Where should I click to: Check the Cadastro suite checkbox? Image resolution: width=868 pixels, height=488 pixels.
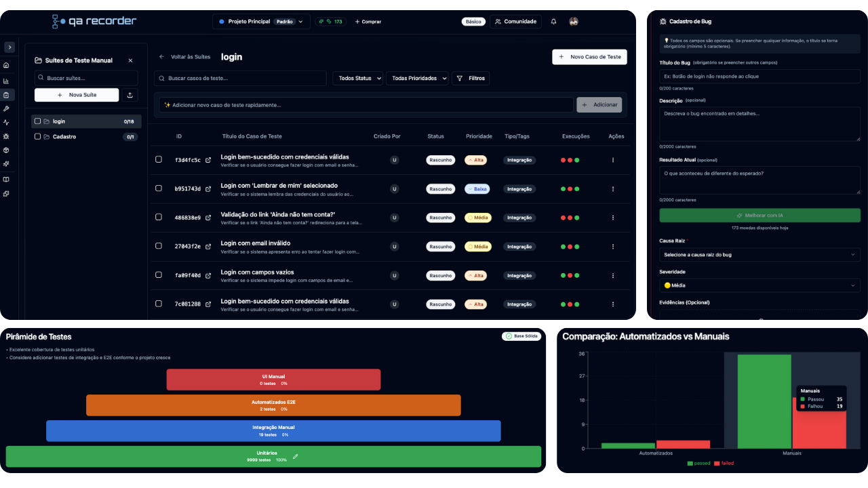38,136
